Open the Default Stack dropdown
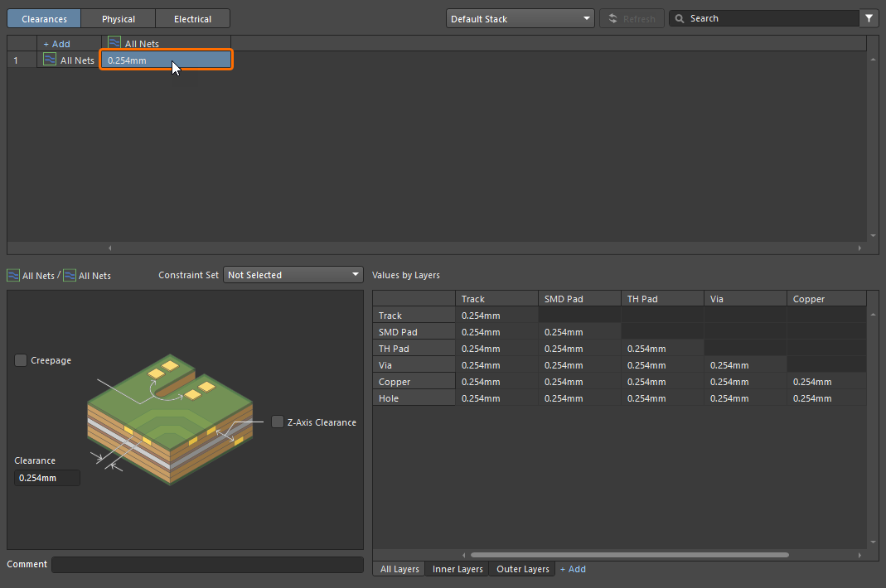Image resolution: width=886 pixels, height=588 pixels. click(x=520, y=18)
